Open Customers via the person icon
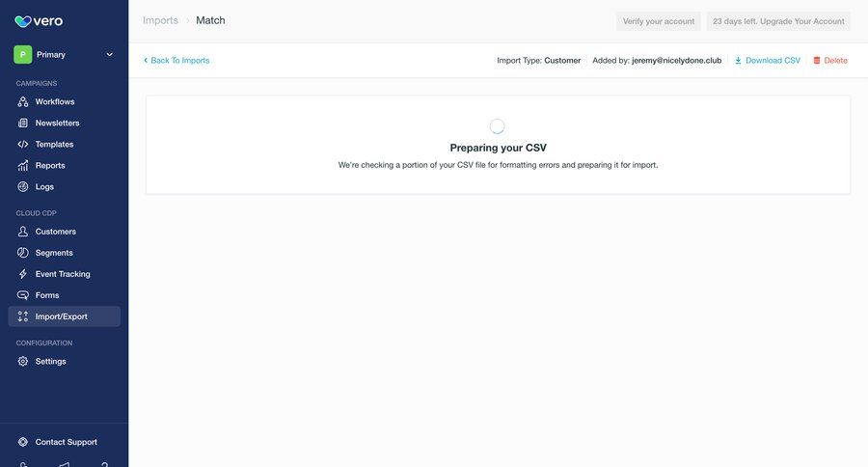Image resolution: width=868 pixels, height=467 pixels. coord(23,232)
